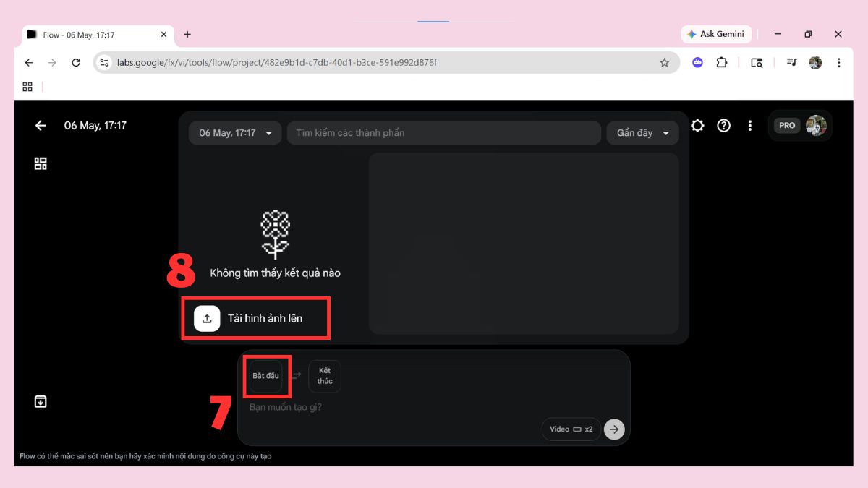Open the grid dashboard icon in left sidebar

[x=41, y=164]
